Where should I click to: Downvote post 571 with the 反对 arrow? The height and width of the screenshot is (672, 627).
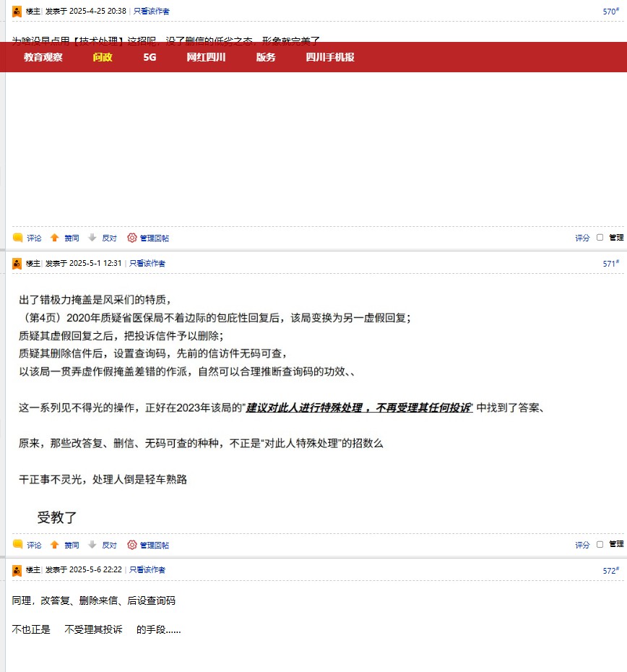point(92,545)
